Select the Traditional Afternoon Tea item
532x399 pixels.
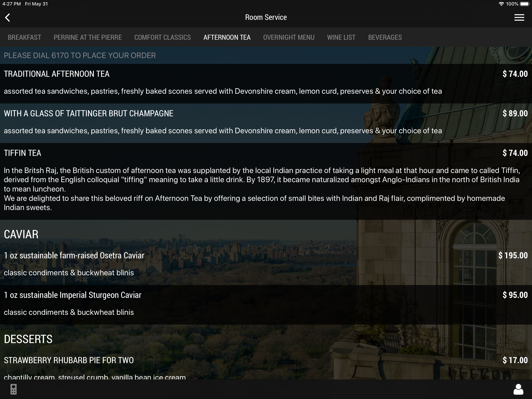click(266, 84)
